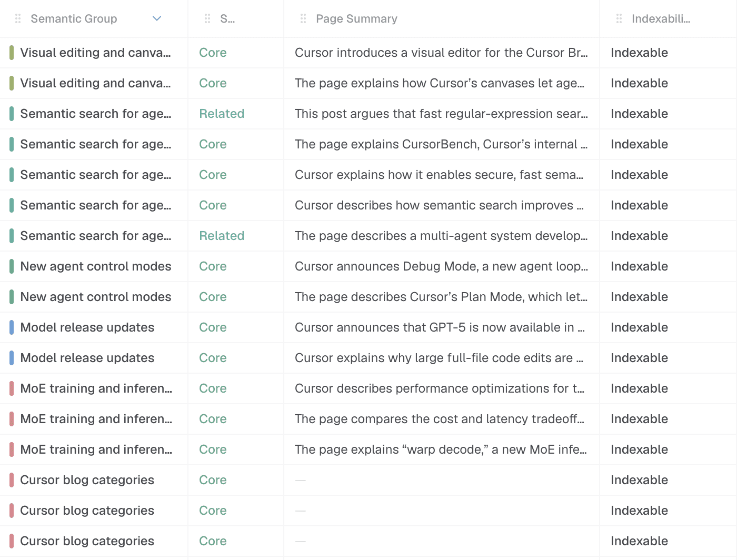Click 'Core' in the CursorBench row

pyautogui.click(x=213, y=144)
